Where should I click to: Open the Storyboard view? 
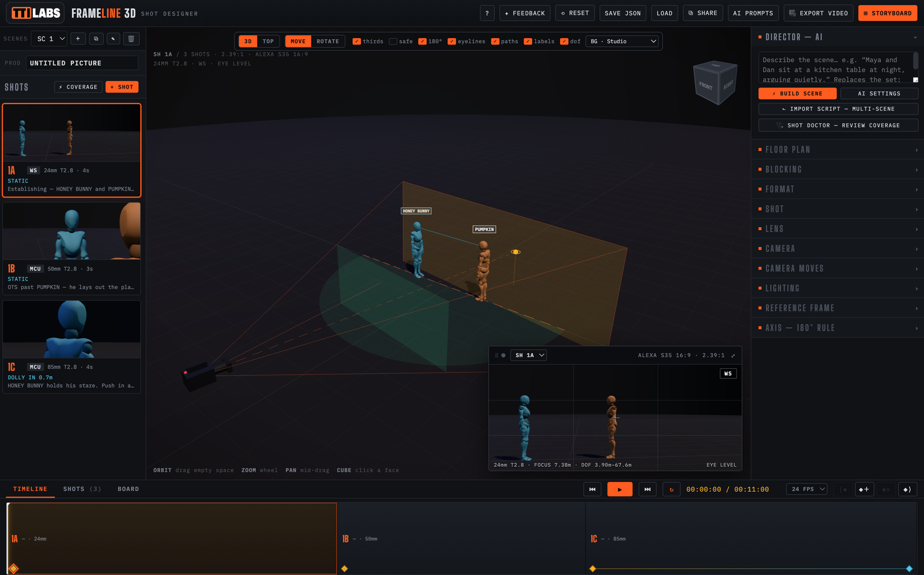coord(888,13)
